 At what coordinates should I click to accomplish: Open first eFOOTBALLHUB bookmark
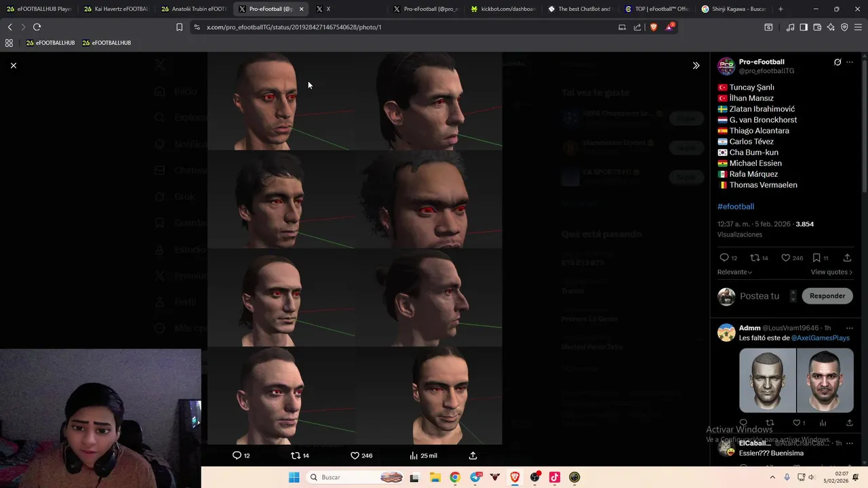[50, 43]
